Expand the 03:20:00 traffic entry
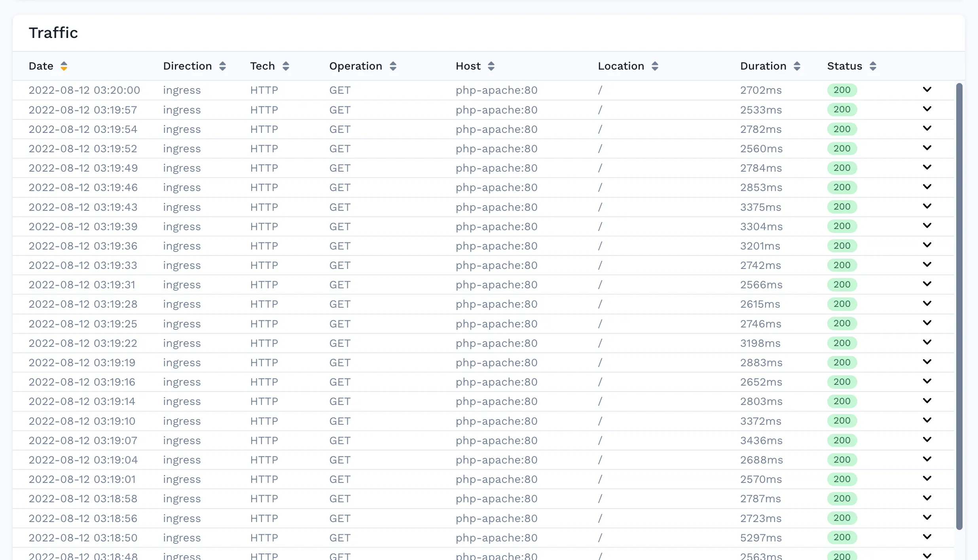The image size is (978, 560). [x=927, y=89]
